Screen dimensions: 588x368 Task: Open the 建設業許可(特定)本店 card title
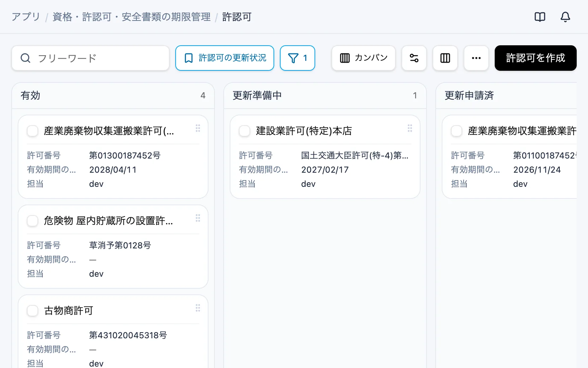tap(304, 131)
